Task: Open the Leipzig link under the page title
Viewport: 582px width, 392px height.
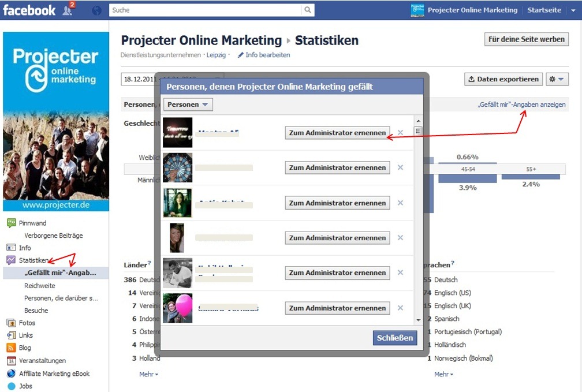Action: tap(216, 55)
